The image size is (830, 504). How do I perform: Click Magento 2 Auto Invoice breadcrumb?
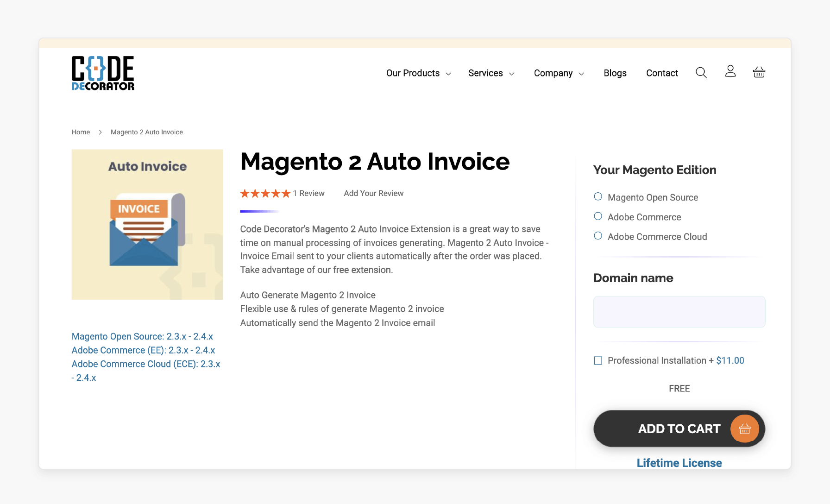click(147, 132)
